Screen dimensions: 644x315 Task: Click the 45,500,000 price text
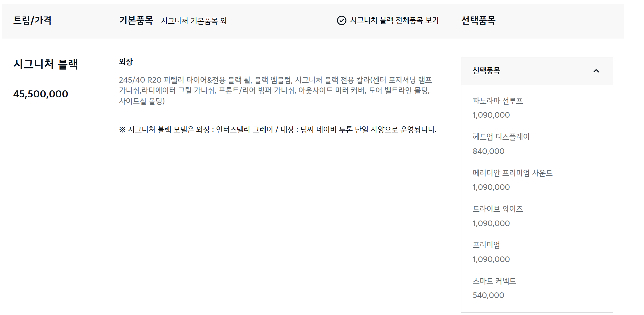[x=40, y=94]
